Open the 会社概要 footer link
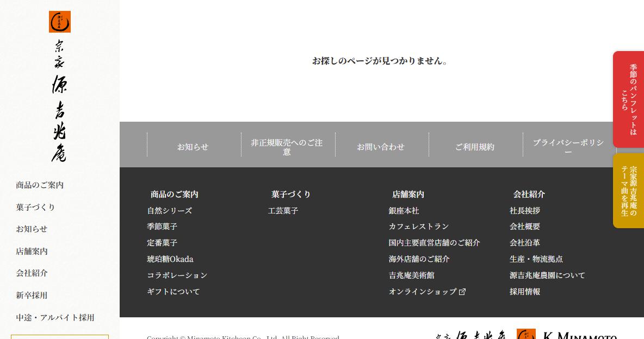Viewport: 644px width, 339px height. pos(525,227)
